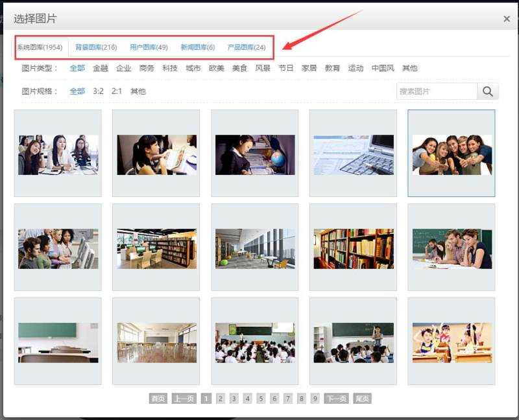Select 其他 in the 图片规格 row

coord(138,91)
